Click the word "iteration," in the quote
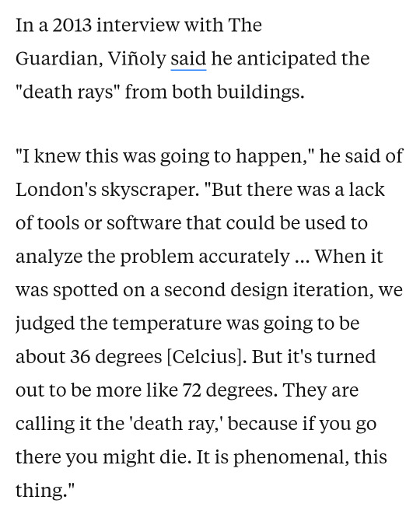Viewport: 420px width, 514px height. click(333, 290)
